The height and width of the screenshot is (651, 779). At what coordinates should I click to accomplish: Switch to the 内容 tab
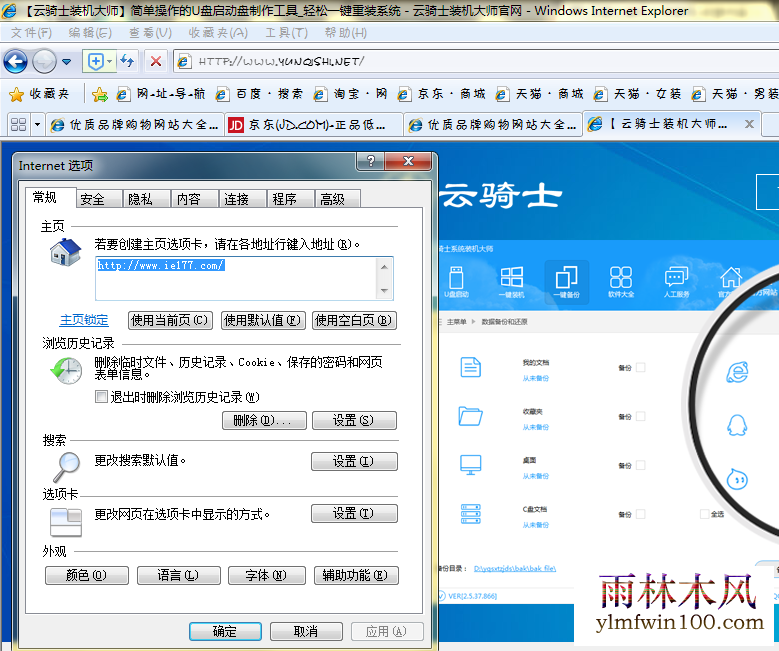[194, 199]
